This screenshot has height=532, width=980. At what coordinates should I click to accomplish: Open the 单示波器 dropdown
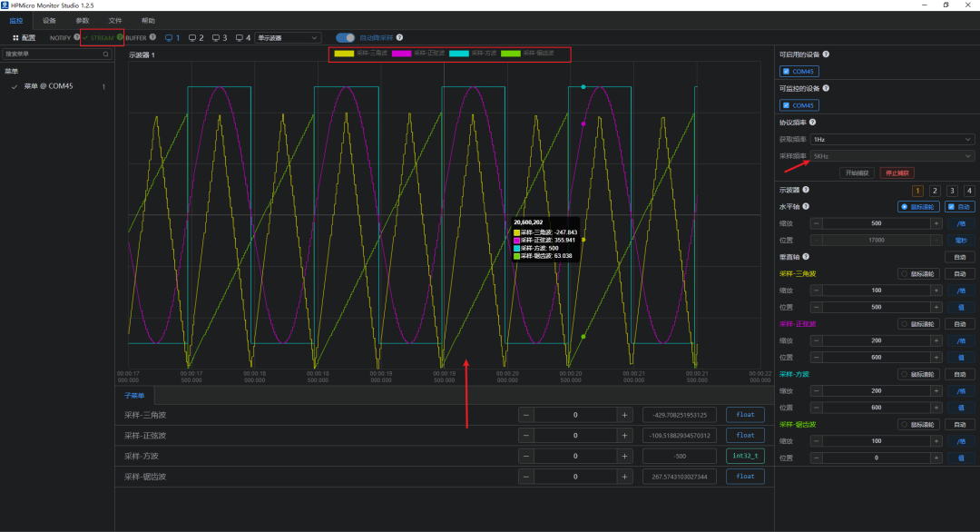pos(288,38)
